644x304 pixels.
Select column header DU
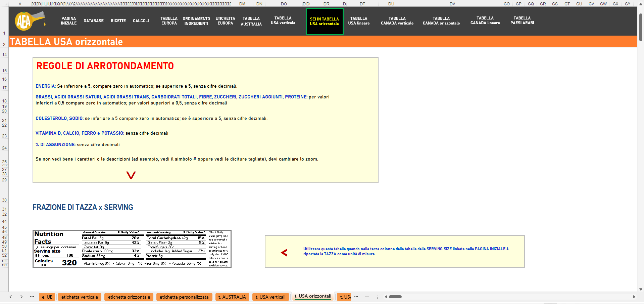pos(391,4)
